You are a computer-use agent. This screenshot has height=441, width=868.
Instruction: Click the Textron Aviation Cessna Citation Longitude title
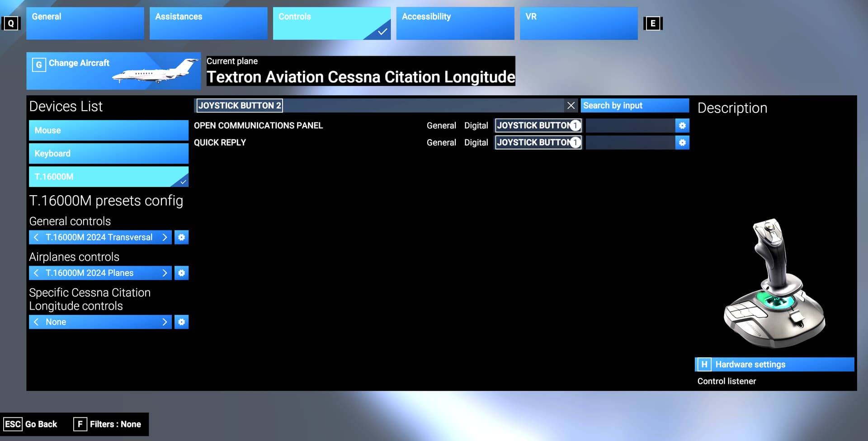[361, 77]
